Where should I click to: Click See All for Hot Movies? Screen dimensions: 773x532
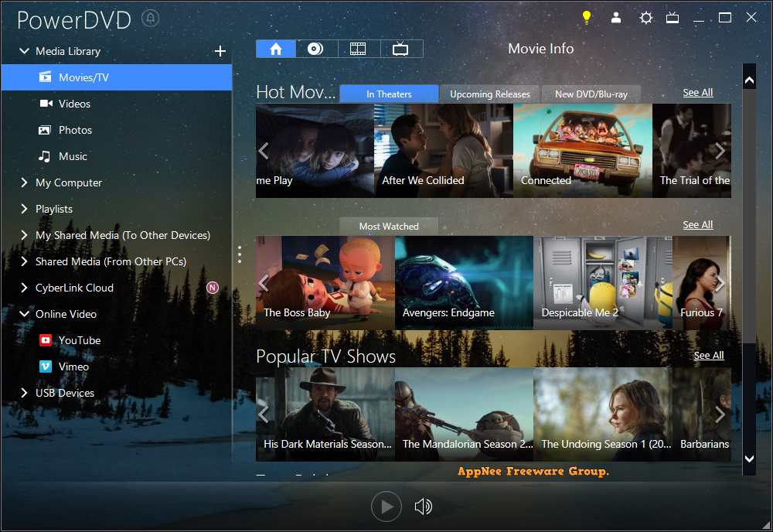tap(697, 93)
